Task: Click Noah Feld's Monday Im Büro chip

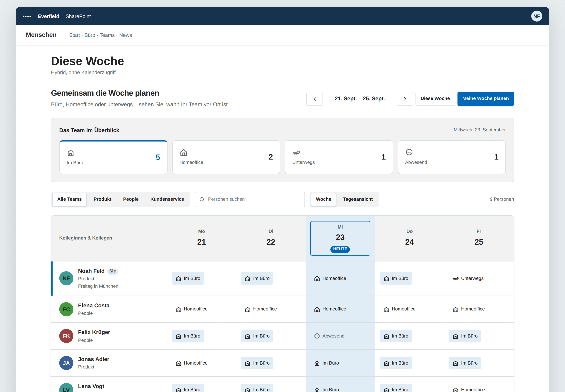Action: (188, 278)
